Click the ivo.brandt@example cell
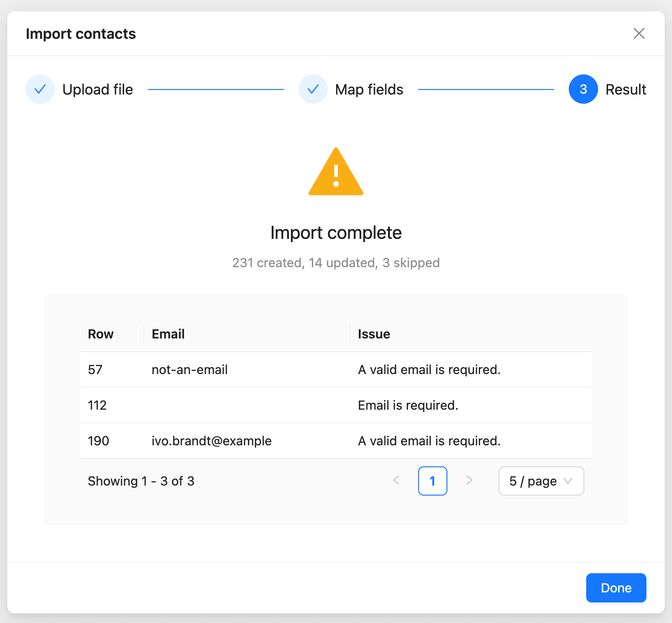672x623 pixels. tap(247, 441)
